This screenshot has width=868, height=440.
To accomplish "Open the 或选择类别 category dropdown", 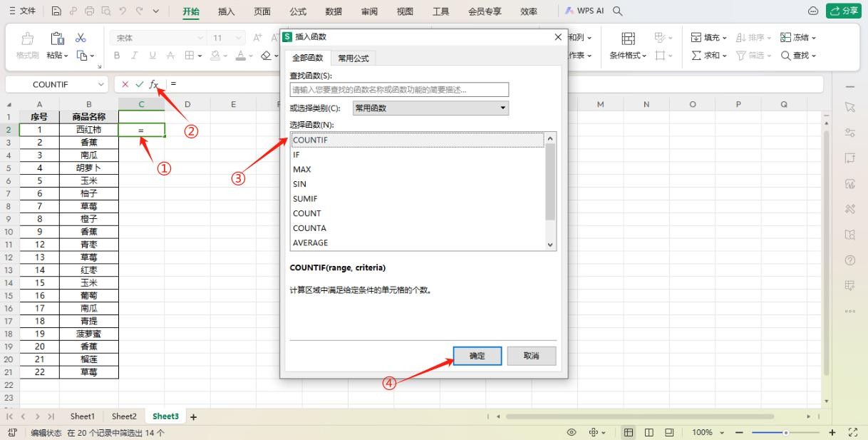I will point(431,108).
